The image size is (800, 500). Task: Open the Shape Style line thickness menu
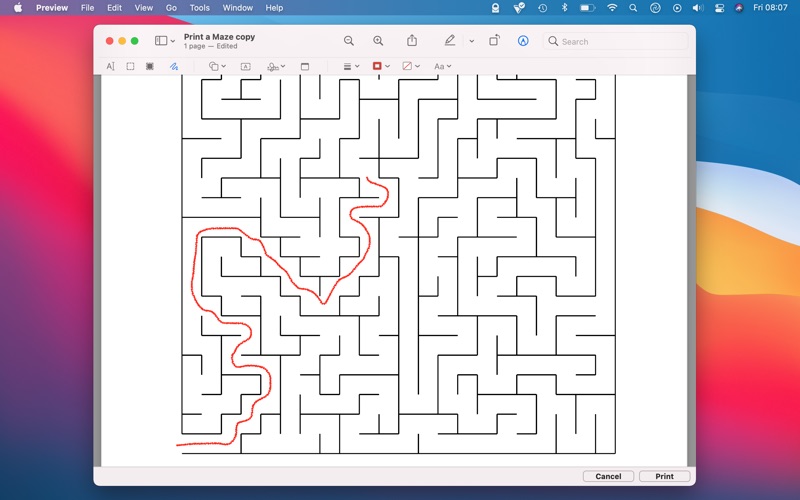(x=351, y=66)
